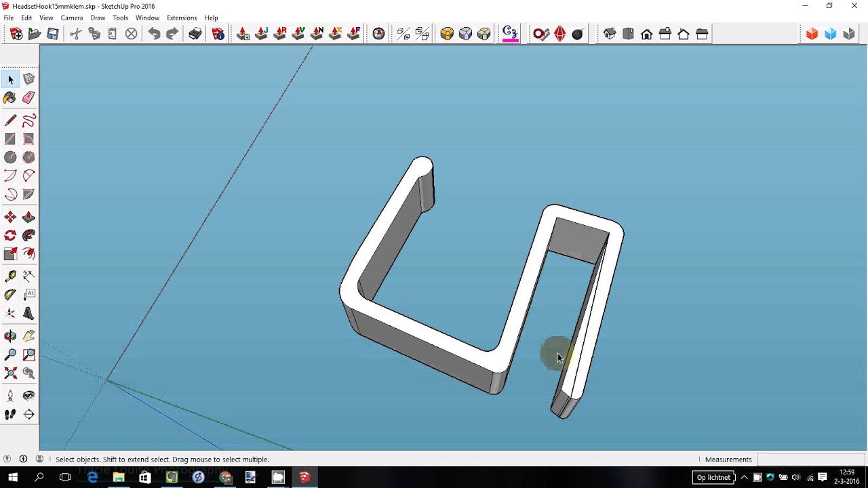
Task: Open the Extensions menu
Action: 182,18
